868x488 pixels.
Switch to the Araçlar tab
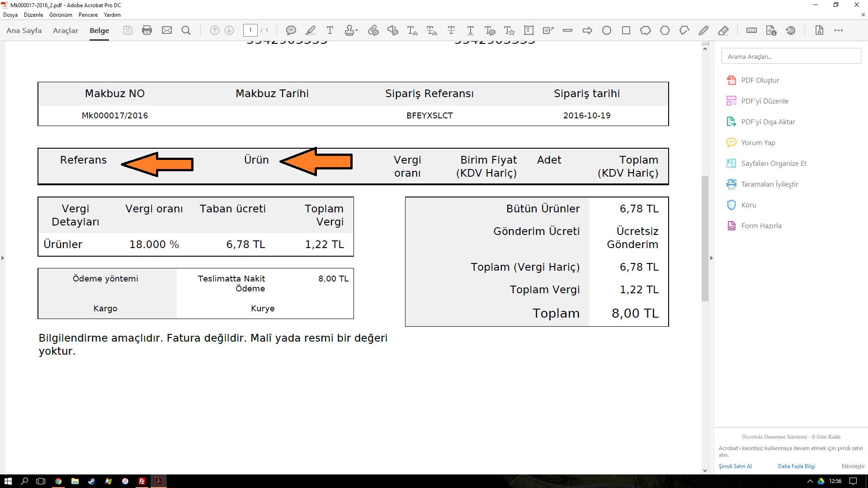tap(66, 30)
